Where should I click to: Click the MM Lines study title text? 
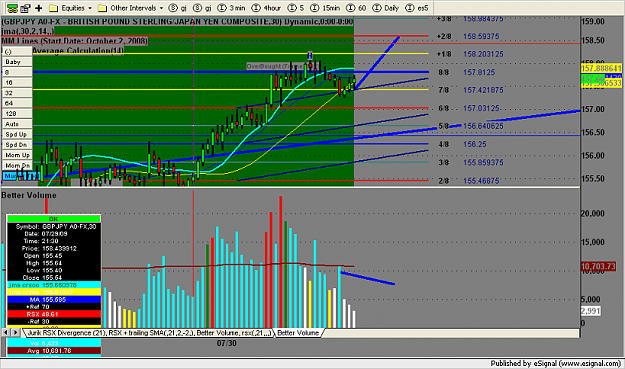75,41
